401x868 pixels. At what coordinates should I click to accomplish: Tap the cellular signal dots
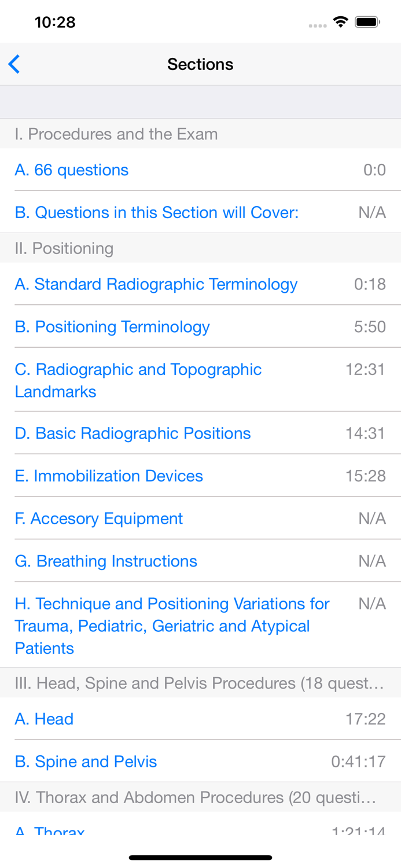tap(317, 24)
